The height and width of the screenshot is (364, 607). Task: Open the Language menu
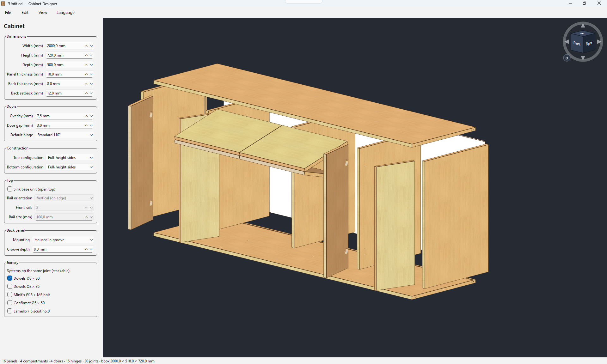point(65,13)
